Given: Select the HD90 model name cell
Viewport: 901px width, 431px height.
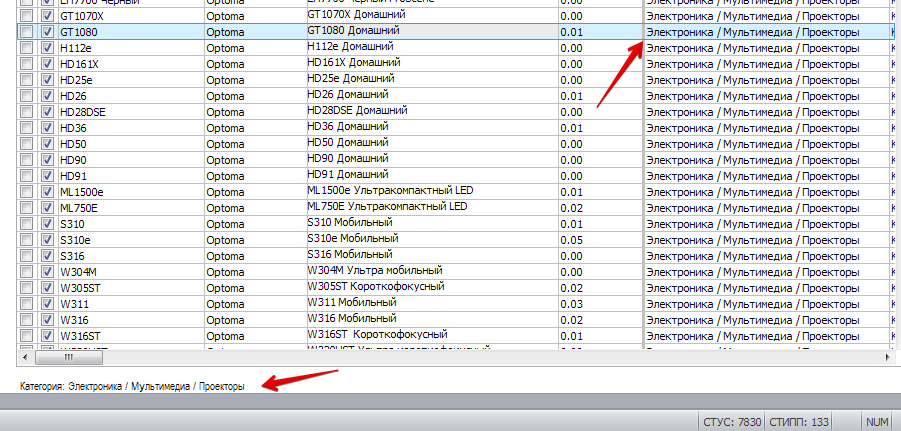Looking at the screenshot, I should 130,160.
